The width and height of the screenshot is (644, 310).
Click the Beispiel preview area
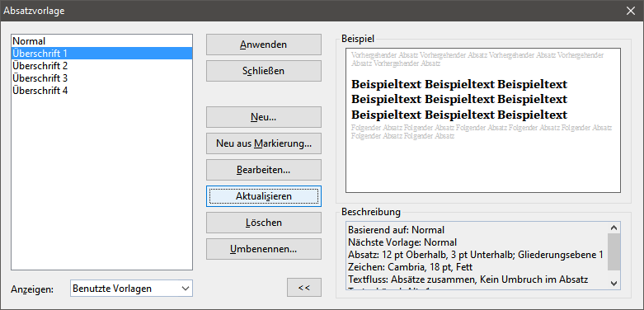(483, 120)
